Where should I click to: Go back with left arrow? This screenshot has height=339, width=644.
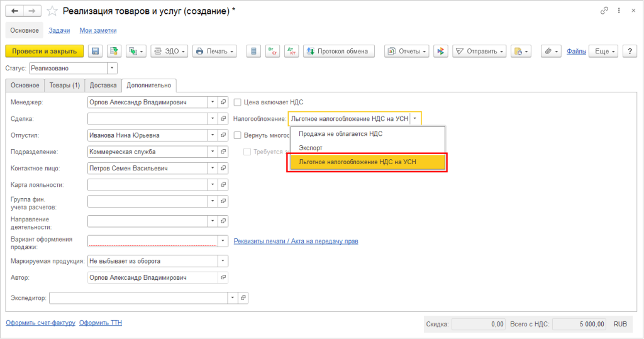pyautogui.click(x=15, y=11)
